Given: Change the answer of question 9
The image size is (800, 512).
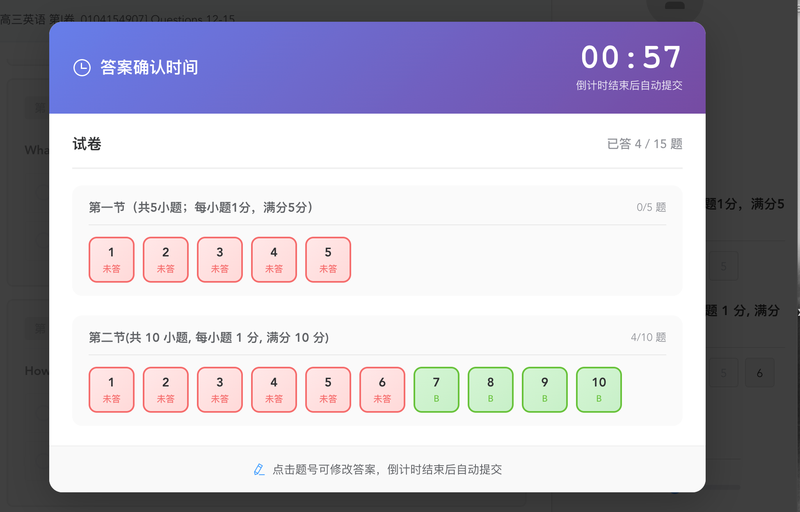Looking at the screenshot, I should tap(544, 390).
